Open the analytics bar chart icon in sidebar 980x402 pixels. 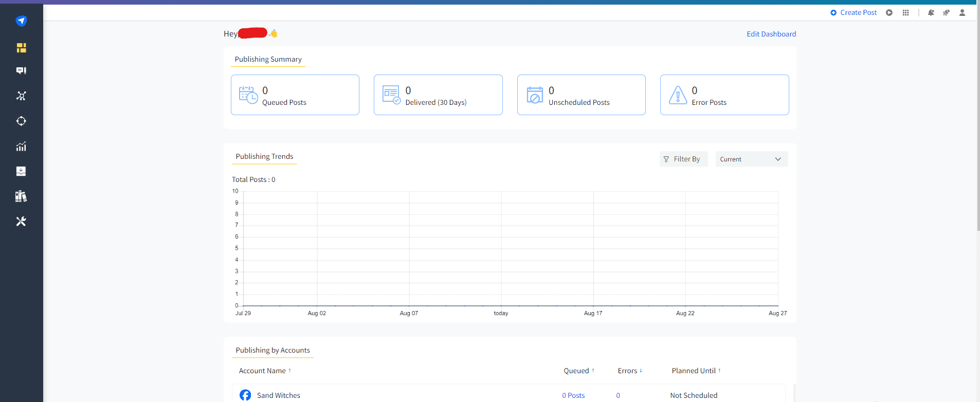tap(21, 147)
